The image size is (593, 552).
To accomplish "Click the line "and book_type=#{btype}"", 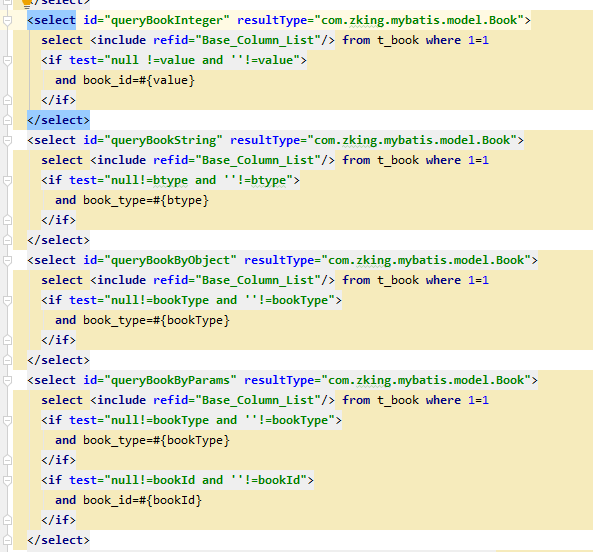I will [x=132, y=200].
